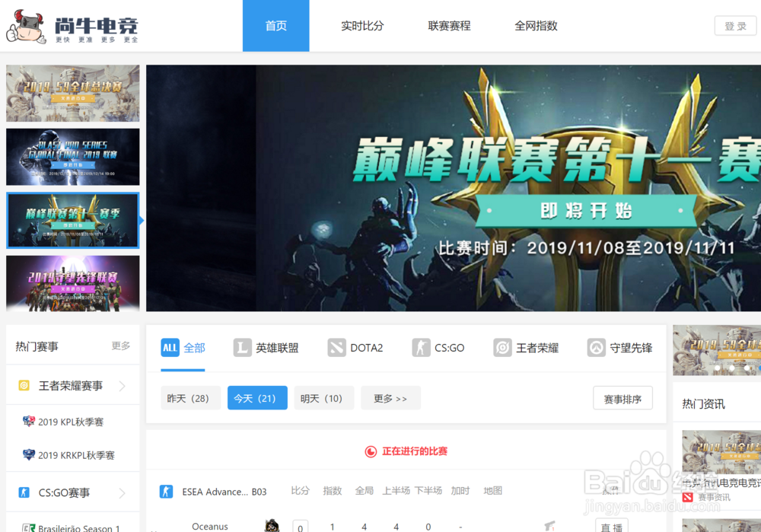Switch to the 全部 games tab
Image resolution: width=761 pixels, height=532 pixels.
point(194,348)
